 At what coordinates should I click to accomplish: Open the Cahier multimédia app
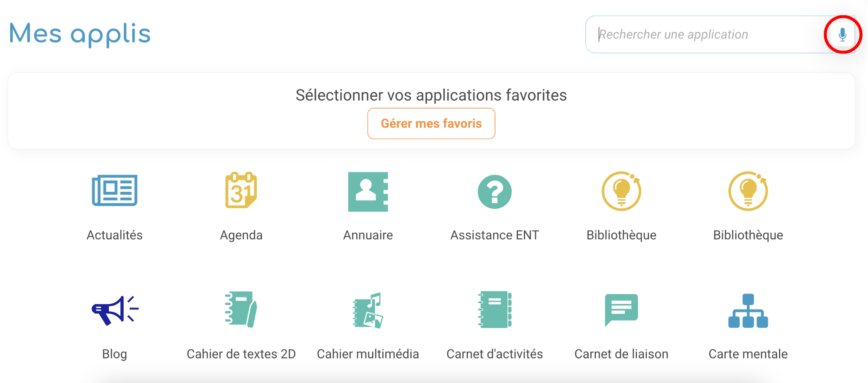(x=368, y=310)
